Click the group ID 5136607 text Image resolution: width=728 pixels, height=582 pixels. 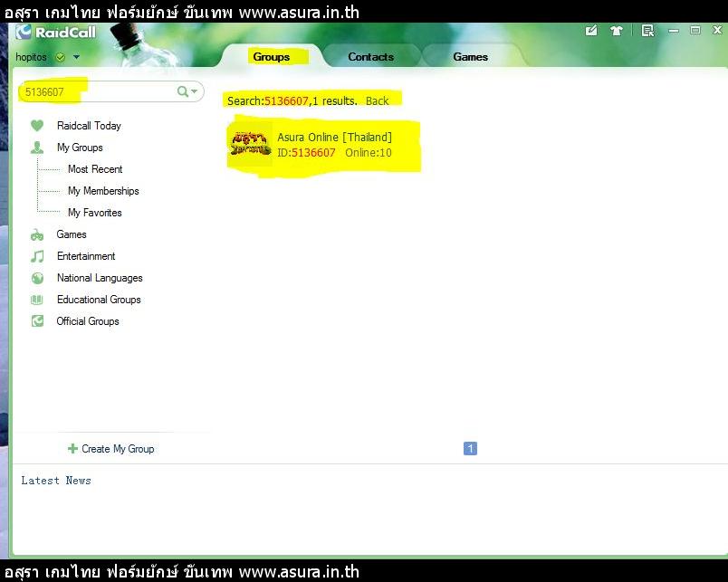coord(306,152)
